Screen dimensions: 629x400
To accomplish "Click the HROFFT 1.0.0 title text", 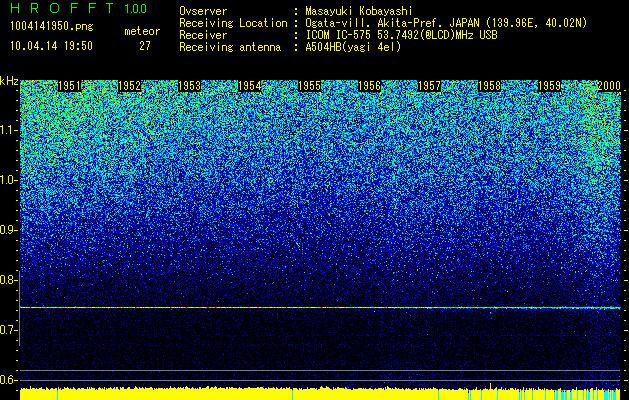I will (79, 8).
